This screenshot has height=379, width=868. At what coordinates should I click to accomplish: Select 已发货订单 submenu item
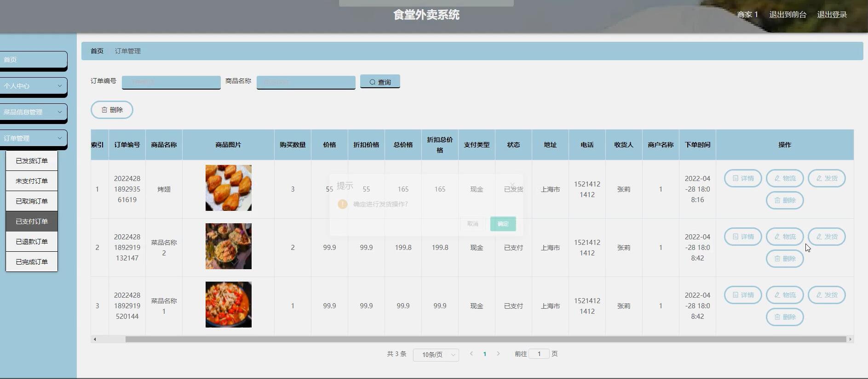[x=32, y=161]
